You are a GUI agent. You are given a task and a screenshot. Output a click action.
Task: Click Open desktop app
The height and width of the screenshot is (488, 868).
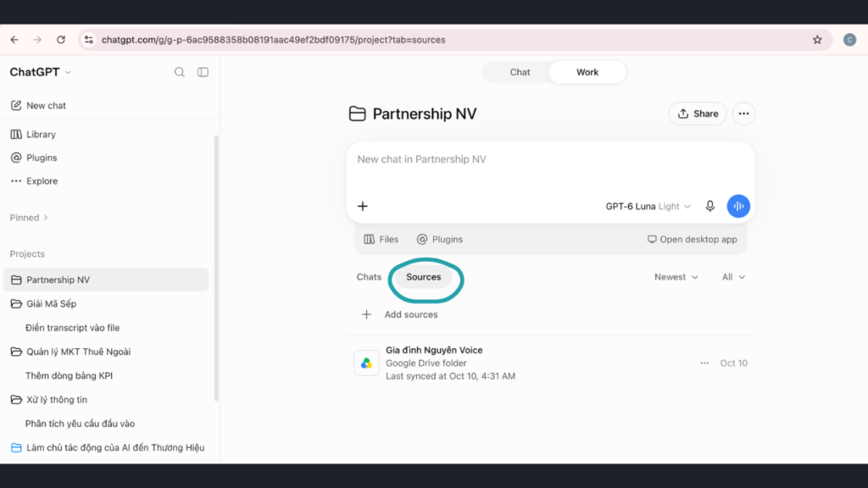pos(692,240)
